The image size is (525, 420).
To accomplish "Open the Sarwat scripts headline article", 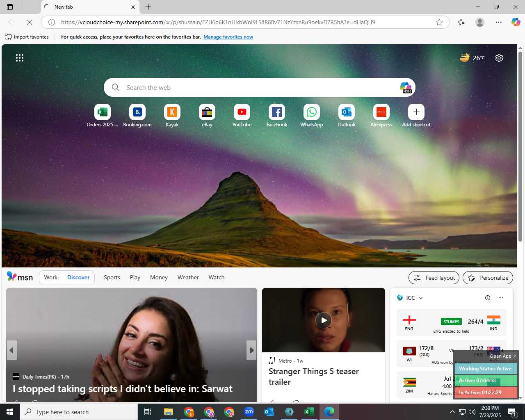I will [122, 389].
